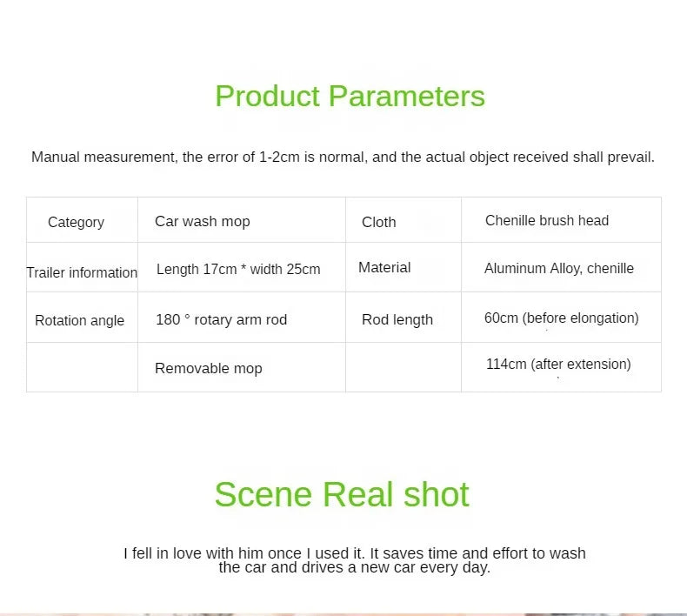Viewport: 687px width, 616px height.
Task: Click the Product Parameters heading
Action: pos(350,96)
